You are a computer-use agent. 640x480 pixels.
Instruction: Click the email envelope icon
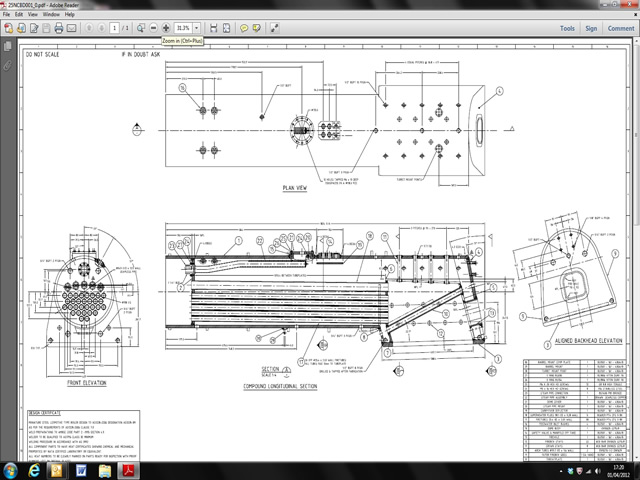tap(73, 29)
